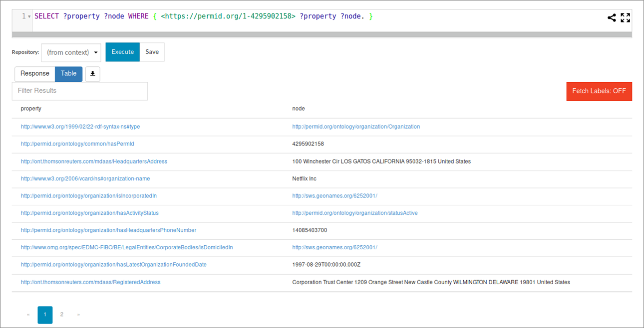Open the hasHeadquartersPhoneNumber property link
Screen dimensions: 644x328
pos(108,230)
